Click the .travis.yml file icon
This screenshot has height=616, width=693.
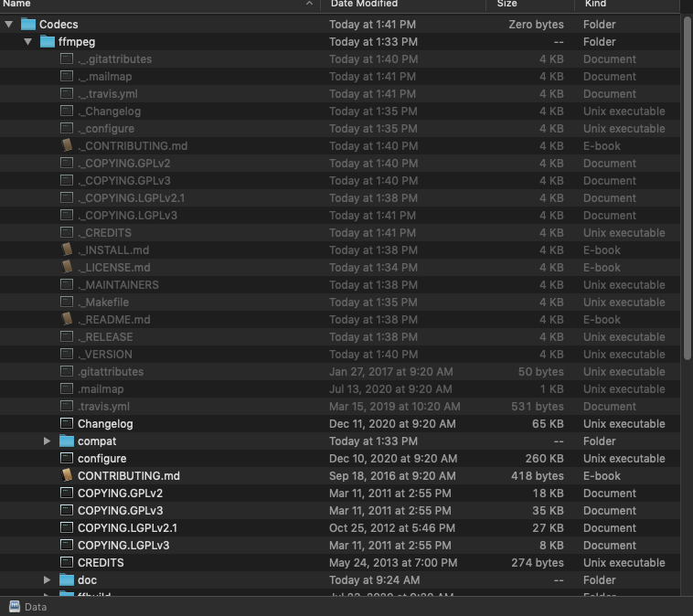pyautogui.click(x=67, y=406)
